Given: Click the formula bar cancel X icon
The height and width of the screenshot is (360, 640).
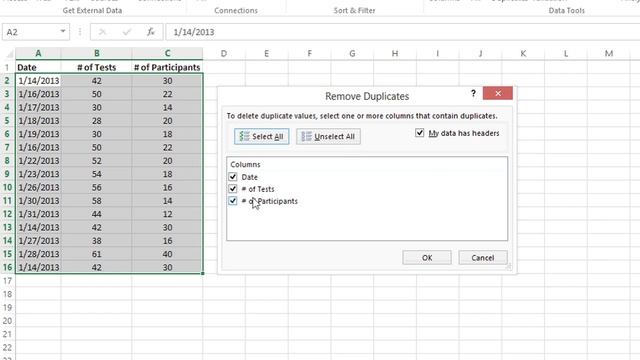Looking at the screenshot, I should tap(102, 32).
